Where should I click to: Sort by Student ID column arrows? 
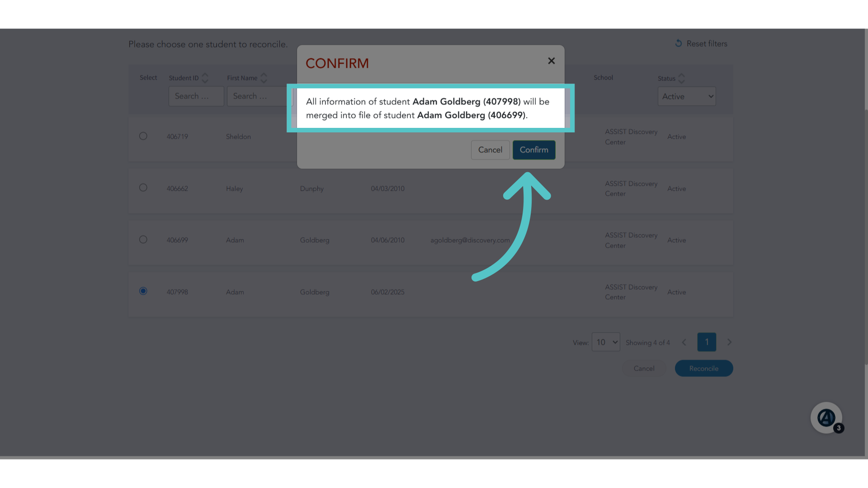click(x=205, y=78)
